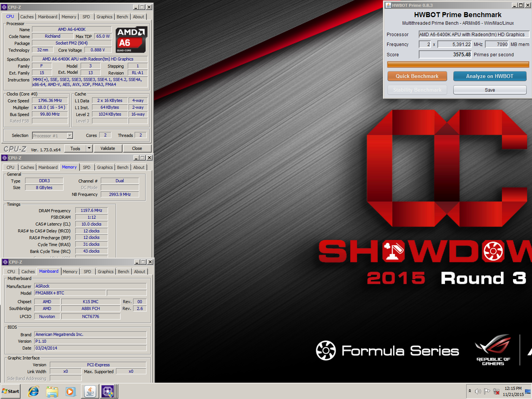Viewport: 532px width, 399px height.
Task: Click the Bus Speed value 99.80 MHz
Action: tap(50, 114)
